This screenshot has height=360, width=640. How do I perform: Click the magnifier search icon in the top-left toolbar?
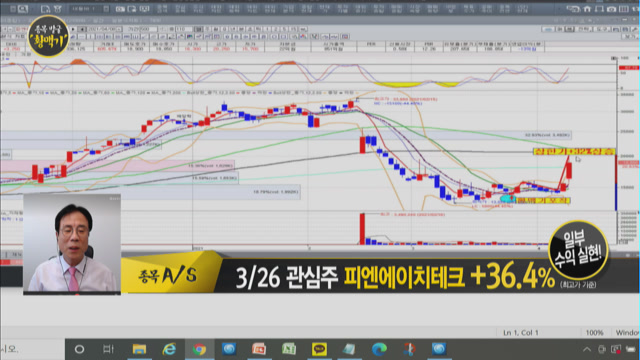click(x=23, y=9)
